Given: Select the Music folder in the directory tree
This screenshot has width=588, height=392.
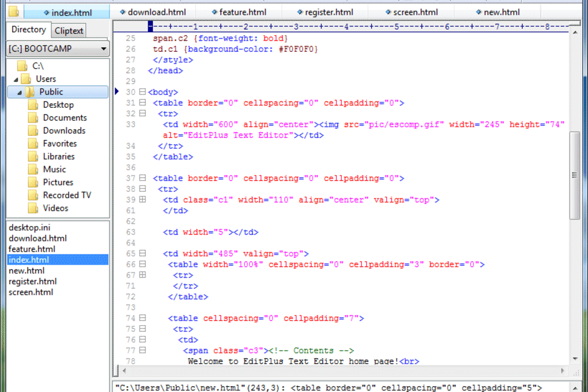Looking at the screenshot, I should point(54,169).
